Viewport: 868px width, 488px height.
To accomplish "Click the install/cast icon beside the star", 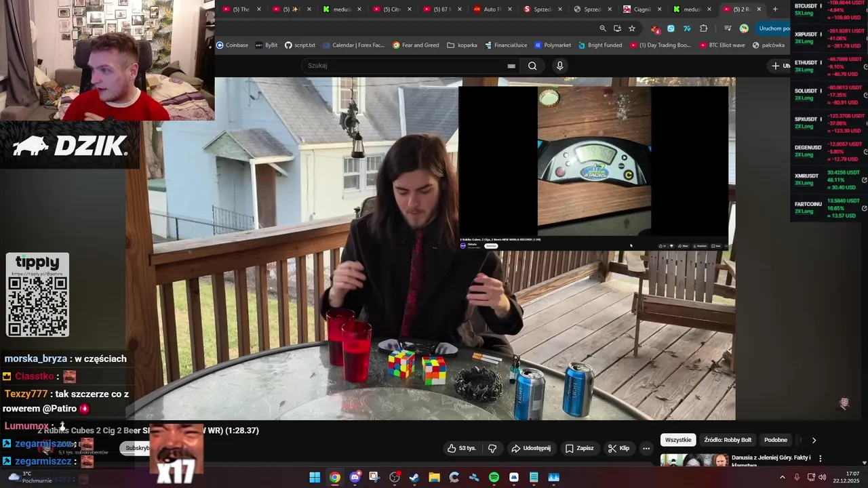I will tap(617, 28).
